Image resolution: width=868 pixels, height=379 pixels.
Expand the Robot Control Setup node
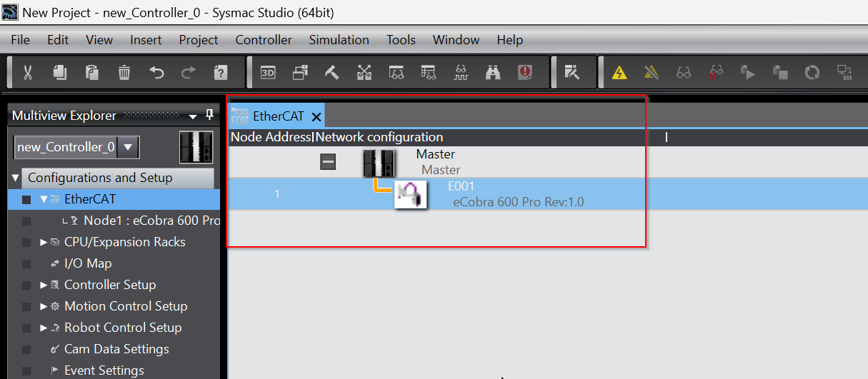pyautogui.click(x=44, y=328)
